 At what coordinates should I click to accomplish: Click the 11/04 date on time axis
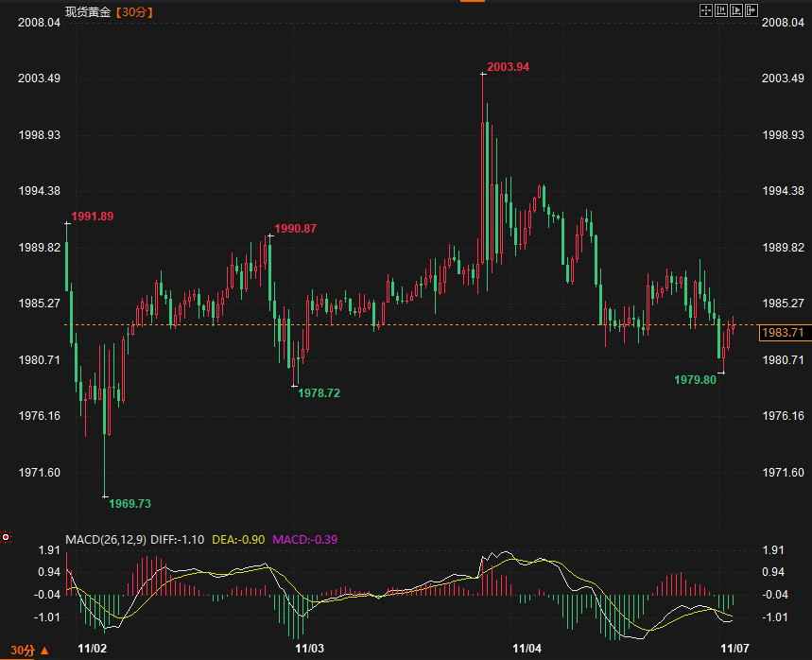click(527, 649)
